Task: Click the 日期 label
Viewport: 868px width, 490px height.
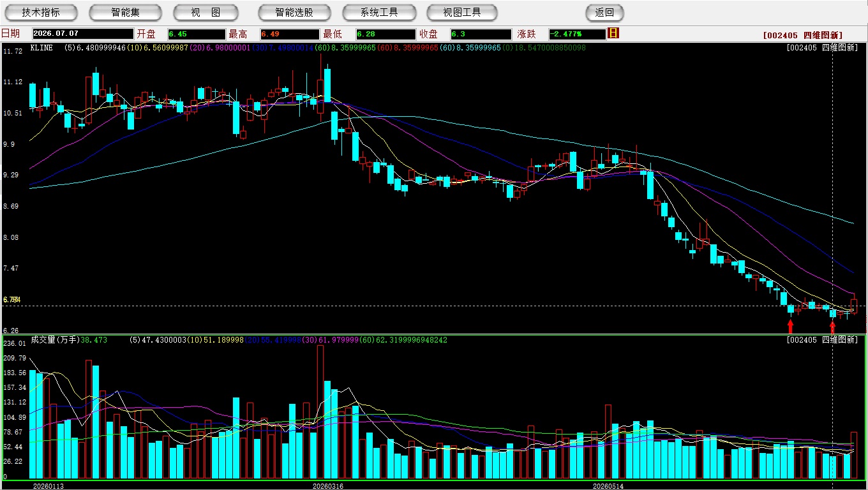Action: pos(10,34)
